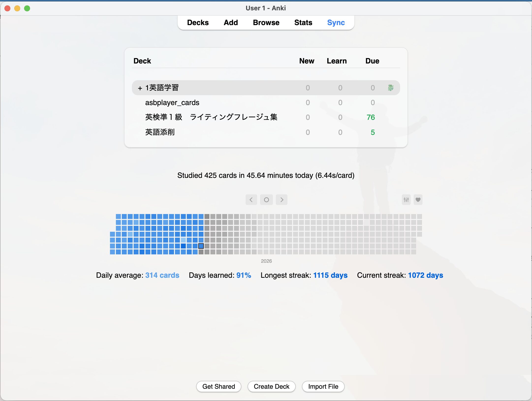Open the Add card window
Screen dimensions: 532x401
point(231,23)
